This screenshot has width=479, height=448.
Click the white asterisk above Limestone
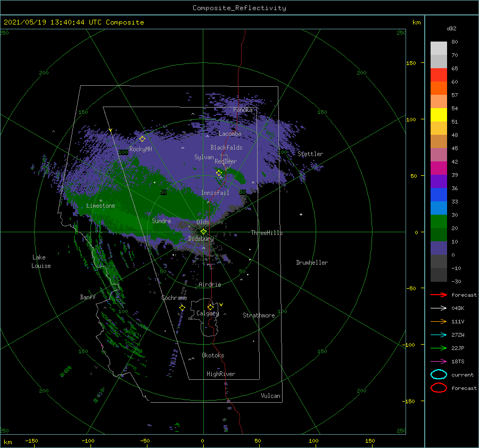point(101,201)
